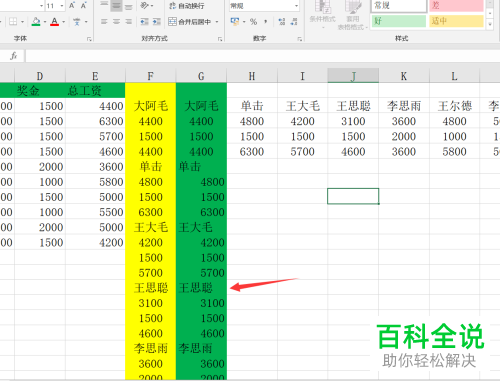Open the fill color dropdown arrow
This screenshot has height=381, width=500.
point(45,22)
